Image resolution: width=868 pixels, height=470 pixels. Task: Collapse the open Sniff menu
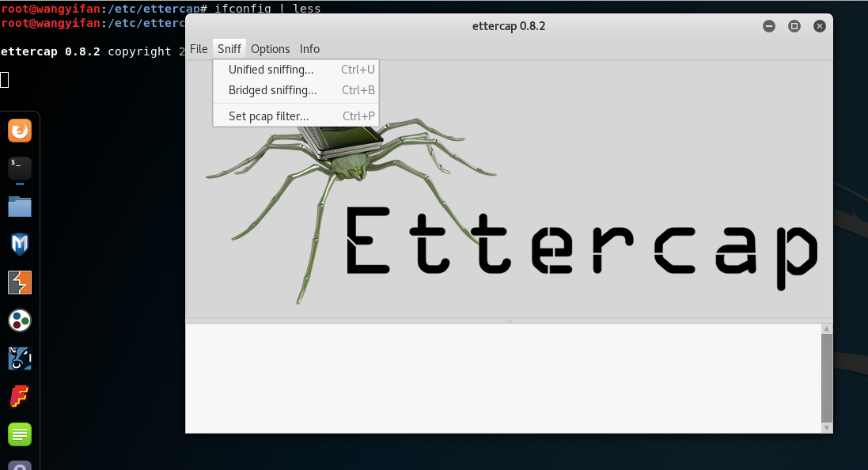(x=229, y=49)
